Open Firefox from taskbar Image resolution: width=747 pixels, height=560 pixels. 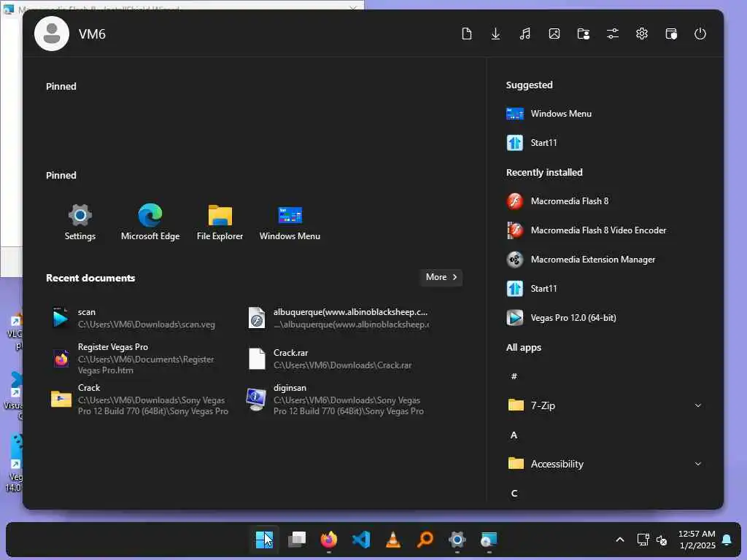coord(329,540)
